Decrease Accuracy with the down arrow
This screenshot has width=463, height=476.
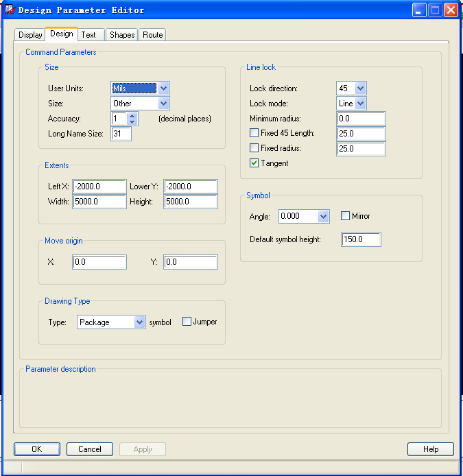tap(132, 121)
